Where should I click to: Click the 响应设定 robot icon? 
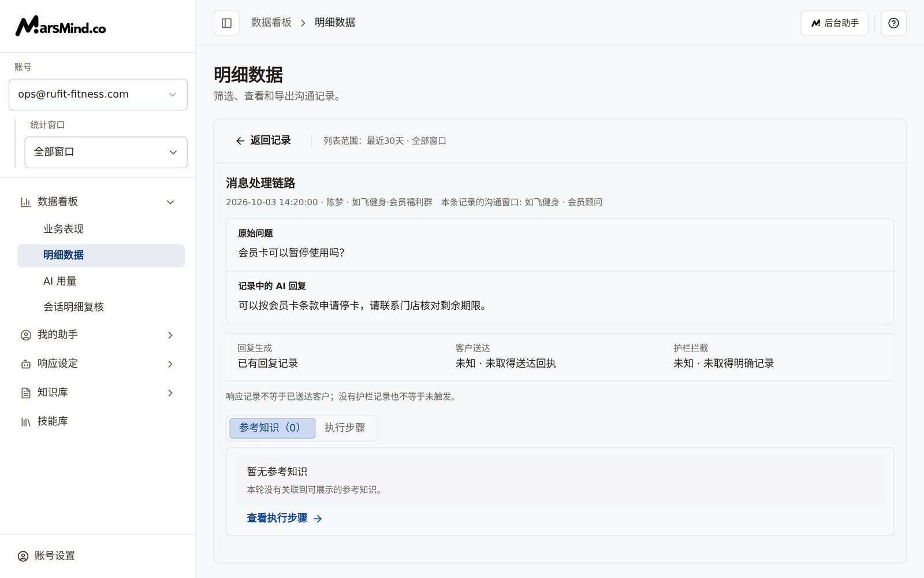[x=25, y=364]
